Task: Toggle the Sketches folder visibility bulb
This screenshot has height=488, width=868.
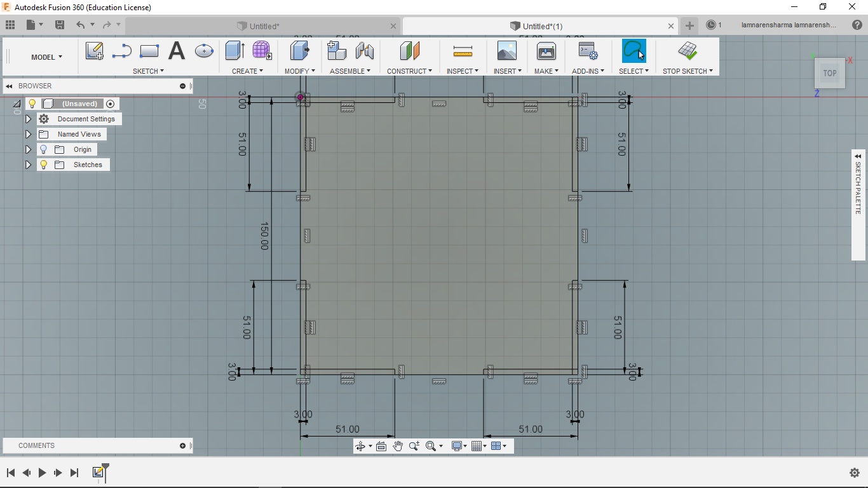Action: click(x=44, y=165)
